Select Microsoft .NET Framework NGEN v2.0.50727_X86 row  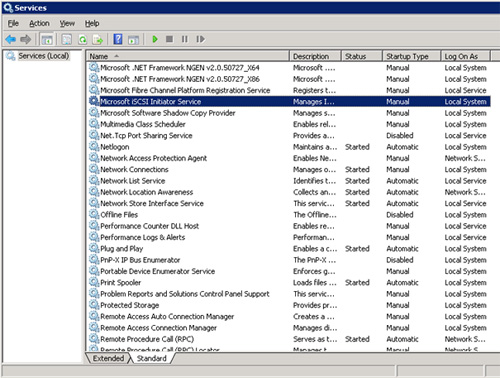(289, 79)
